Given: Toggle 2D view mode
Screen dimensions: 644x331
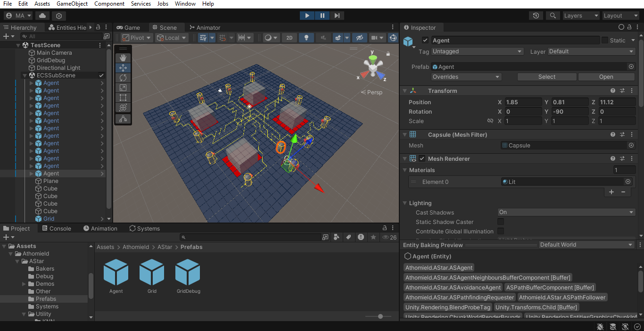Looking at the screenshot, I should 289,38.
